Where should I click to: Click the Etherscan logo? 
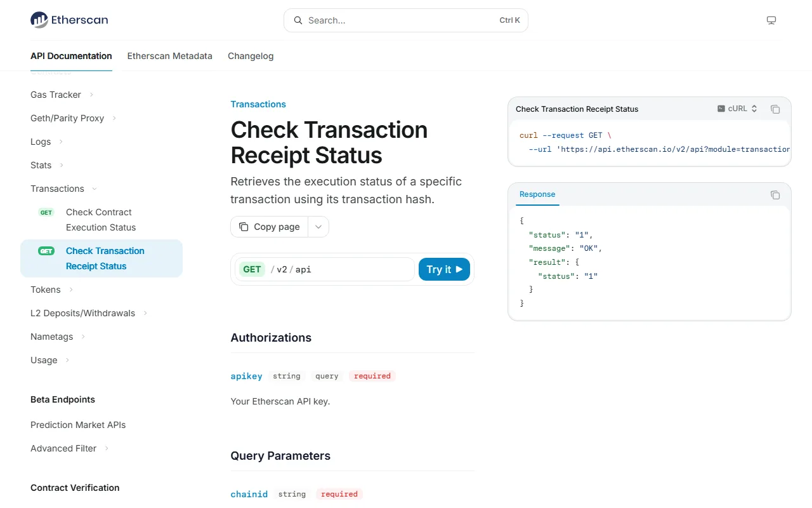[69, 20]
